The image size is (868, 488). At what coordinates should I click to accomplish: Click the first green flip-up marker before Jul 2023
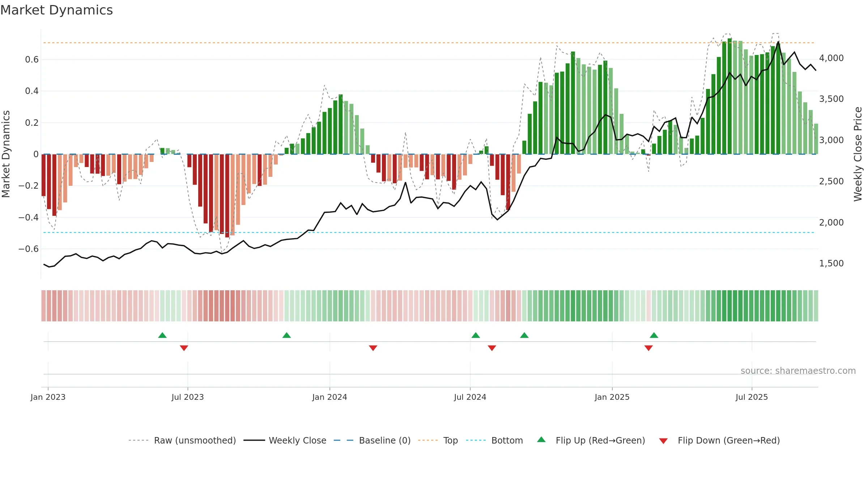click(x=162, y=335)
